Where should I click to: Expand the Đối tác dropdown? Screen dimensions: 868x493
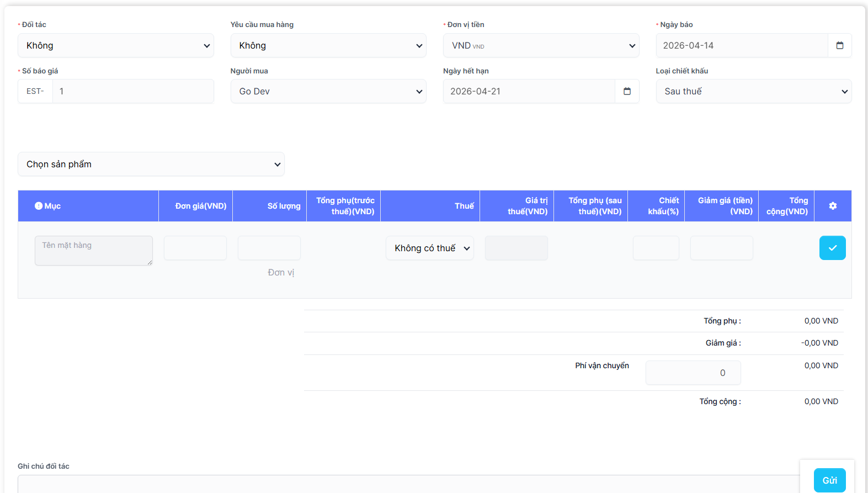116,45
